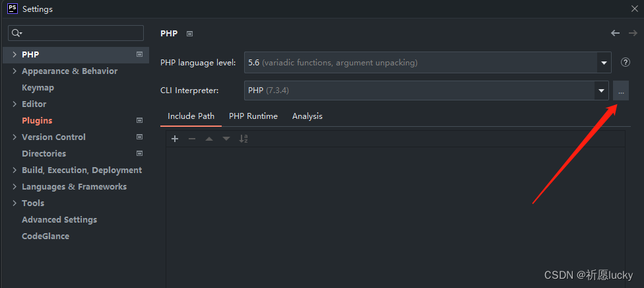Click the project-level icon on Plugins row
This screenshot has width=644, height=288.
point(140,120)
